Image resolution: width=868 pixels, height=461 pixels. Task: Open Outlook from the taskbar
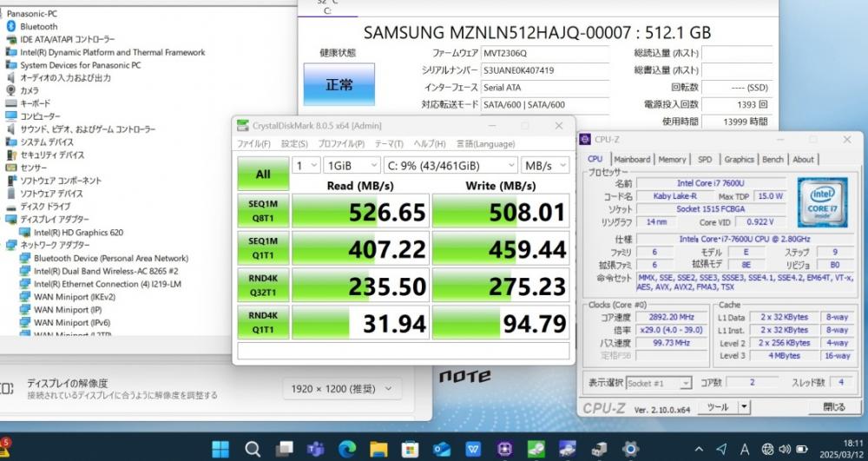pyautogui.click(x=442, y=449)
